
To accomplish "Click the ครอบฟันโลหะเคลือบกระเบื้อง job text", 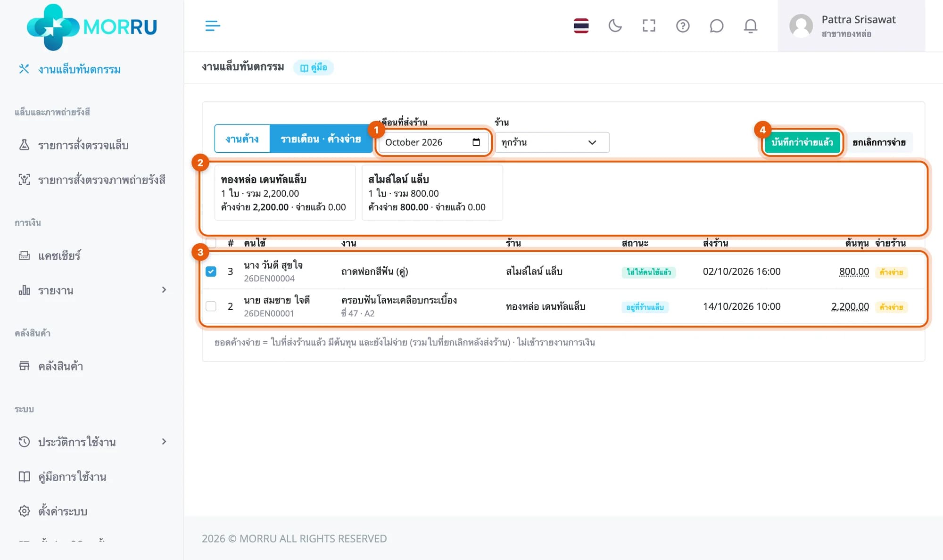I will point(399,300).
